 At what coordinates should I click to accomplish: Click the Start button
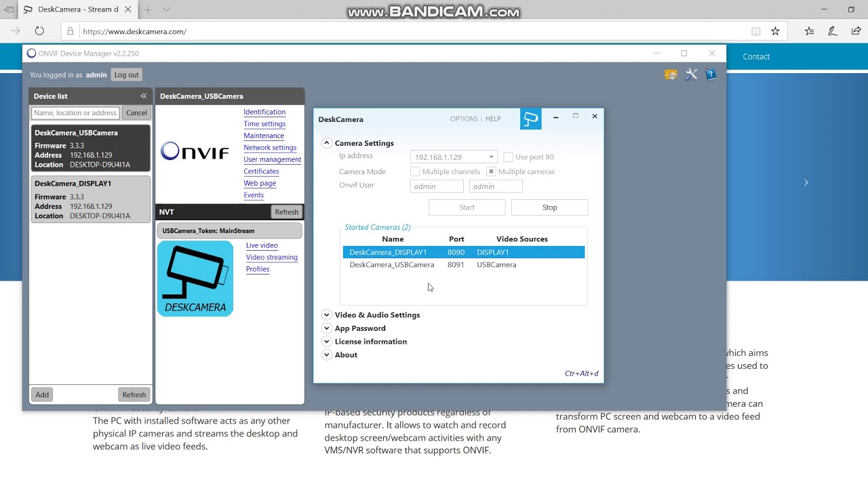click(x=467, y=207)
